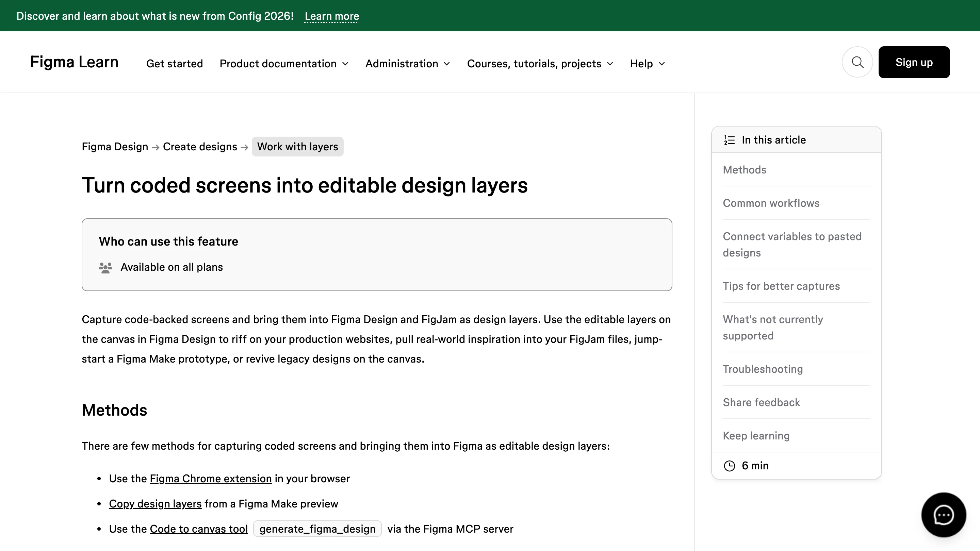Open the Work with layers breadcrumb
The height and width of the screenshot is (551, 980).
[x=297, y=147]
